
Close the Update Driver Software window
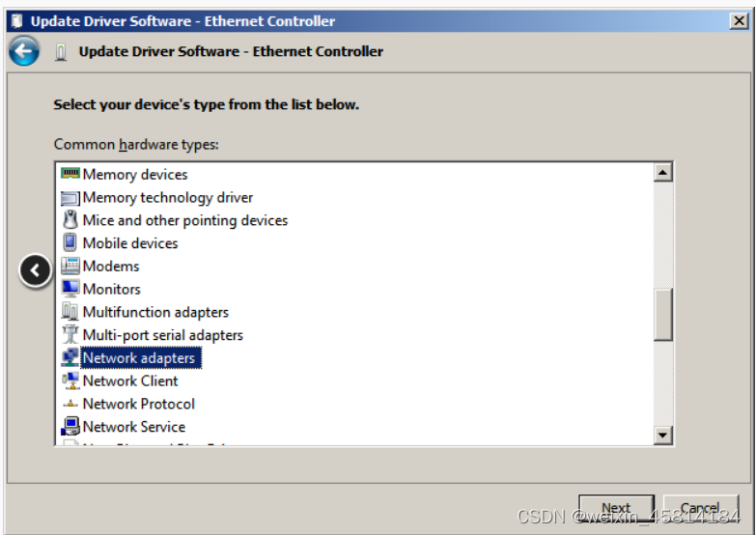click(x=739, y=20)
